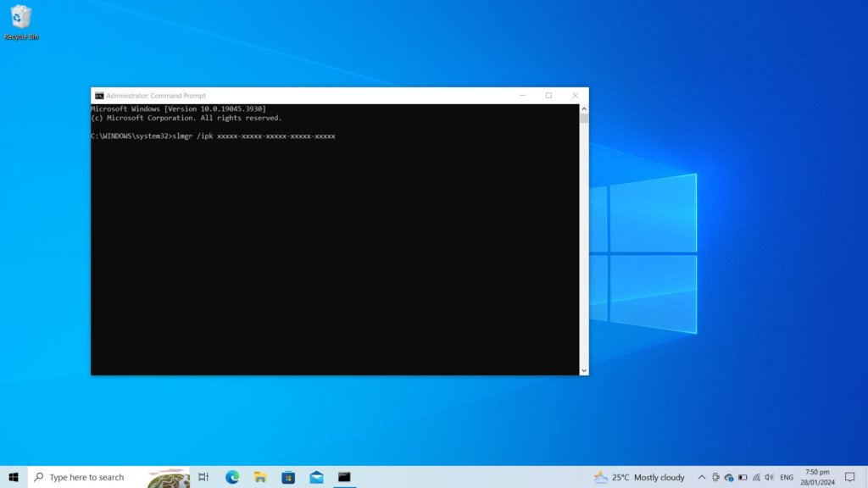Open the clock showing 7:50 pm
Screen dimensions: 868x488
click(x=817, y=477)
